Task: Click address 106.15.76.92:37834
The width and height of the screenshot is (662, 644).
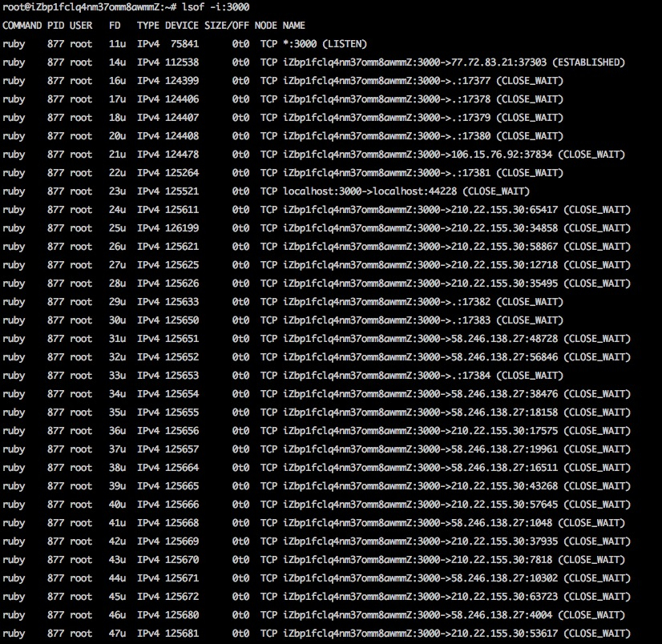Action: (502, 155)
